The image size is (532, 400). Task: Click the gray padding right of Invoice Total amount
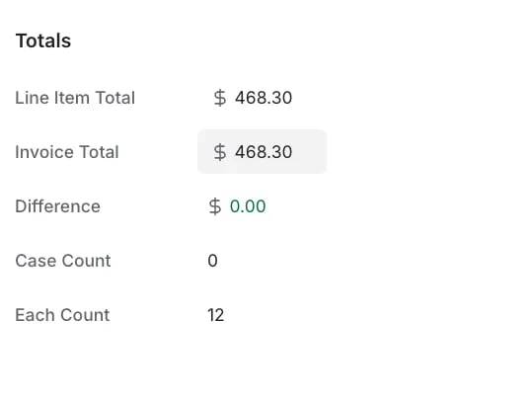click(x=309, y=152)
